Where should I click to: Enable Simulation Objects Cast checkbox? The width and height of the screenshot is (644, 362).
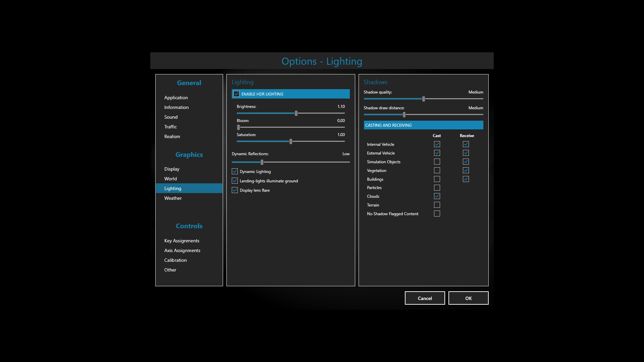(x=437, y=162)
